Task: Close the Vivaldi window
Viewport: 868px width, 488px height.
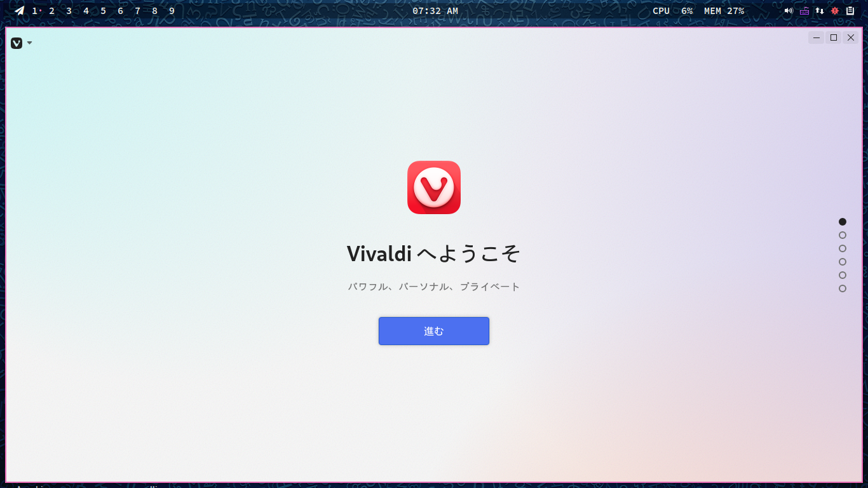Action: [x=851, y=37]
